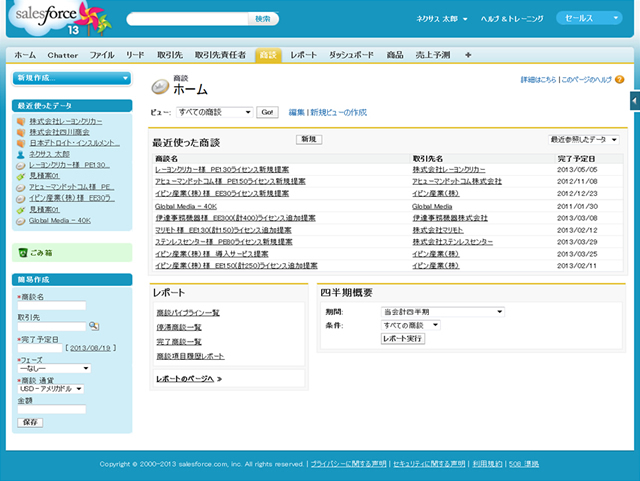Open the 商談項目履歴レポート link
This screenshot has width=640, height=481.
pos(190,356)
